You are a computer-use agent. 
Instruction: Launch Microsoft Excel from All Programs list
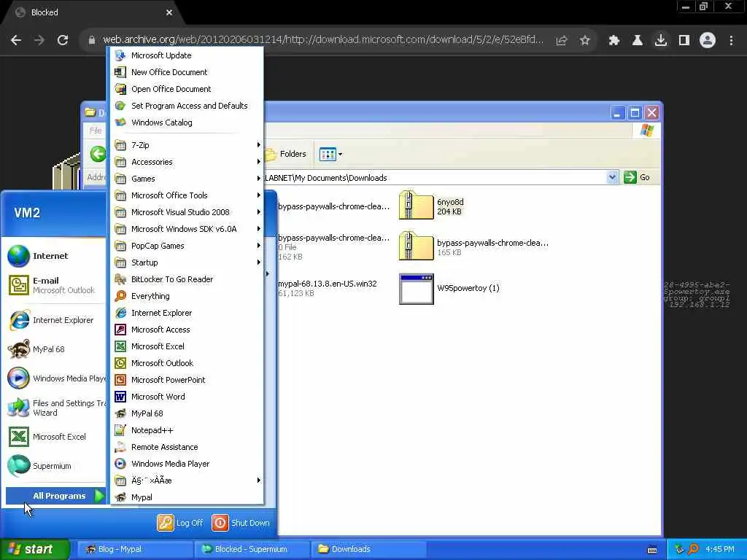[x=187, y=346]
